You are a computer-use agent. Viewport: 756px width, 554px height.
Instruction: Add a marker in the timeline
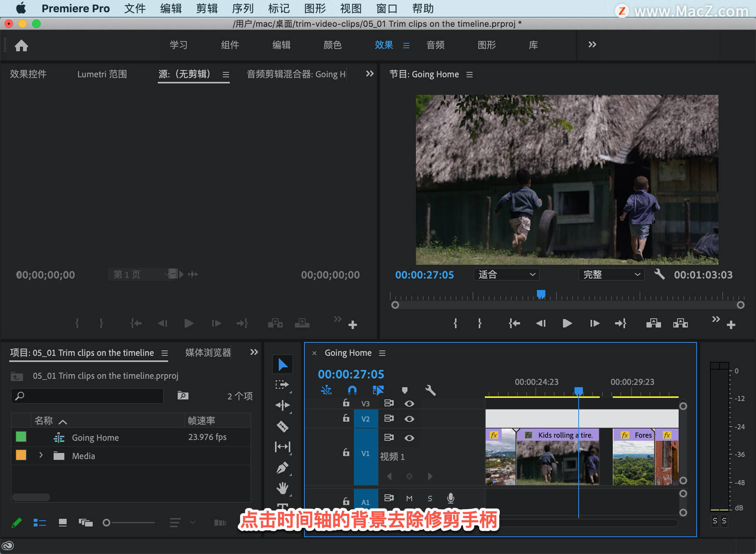tap(404, 390)
